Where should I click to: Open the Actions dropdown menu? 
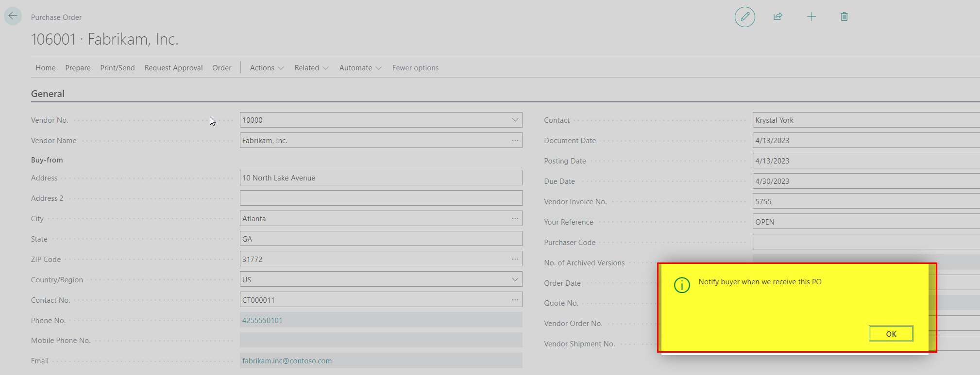point(267,68)
